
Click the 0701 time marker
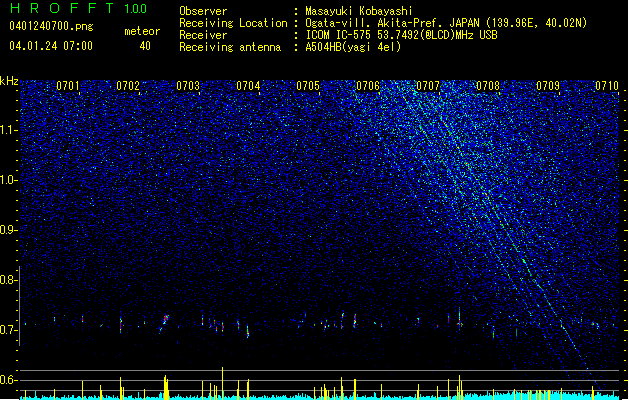68,86
